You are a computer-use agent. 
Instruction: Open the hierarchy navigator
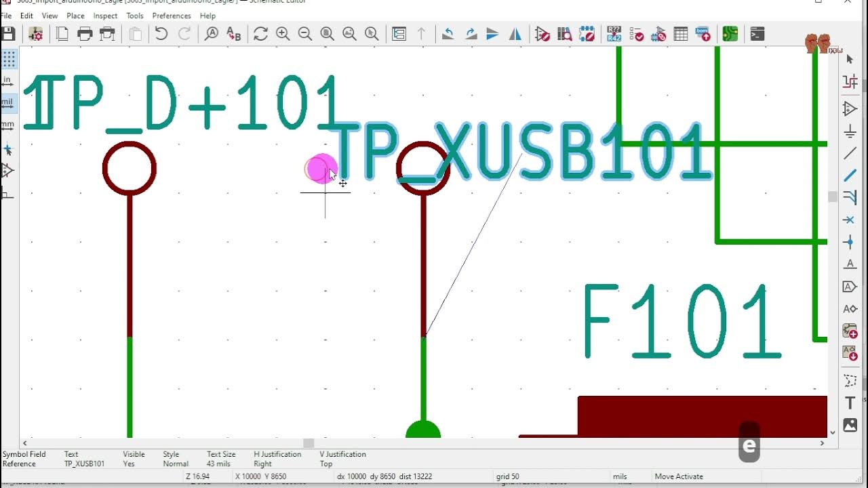pyautogui.click(x=399, y=34)
